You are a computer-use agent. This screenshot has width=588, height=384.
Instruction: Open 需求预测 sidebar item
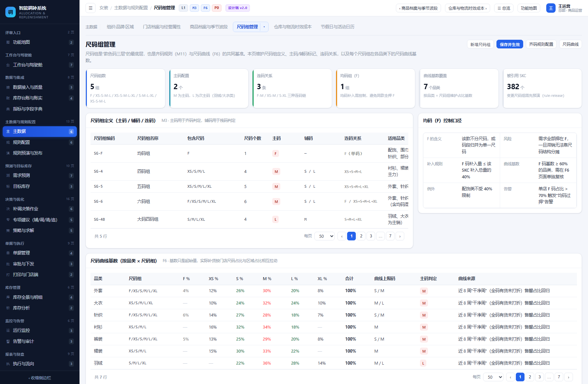coord(40,176)
